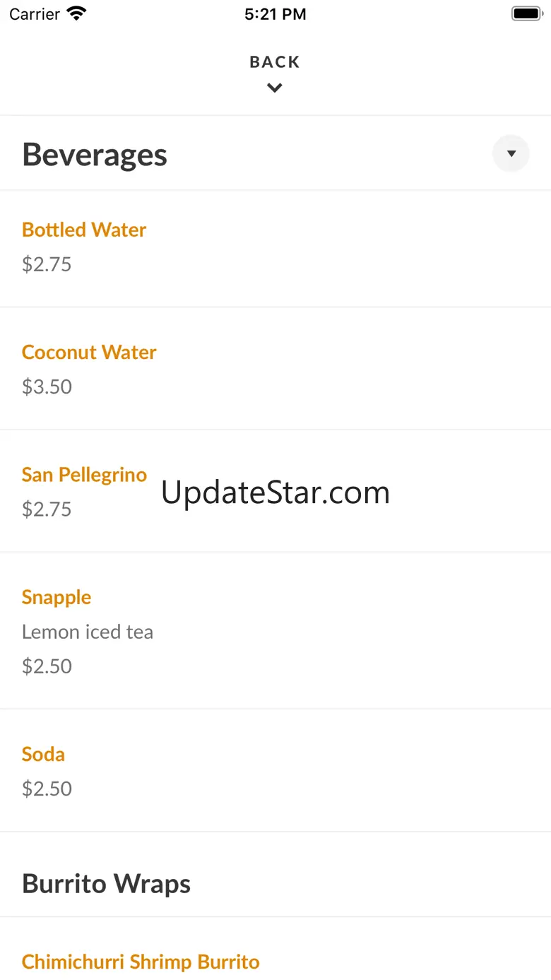Screen dimensions: 551x980
Task: Tap the Soda $2.50 price
Action: 47,789
